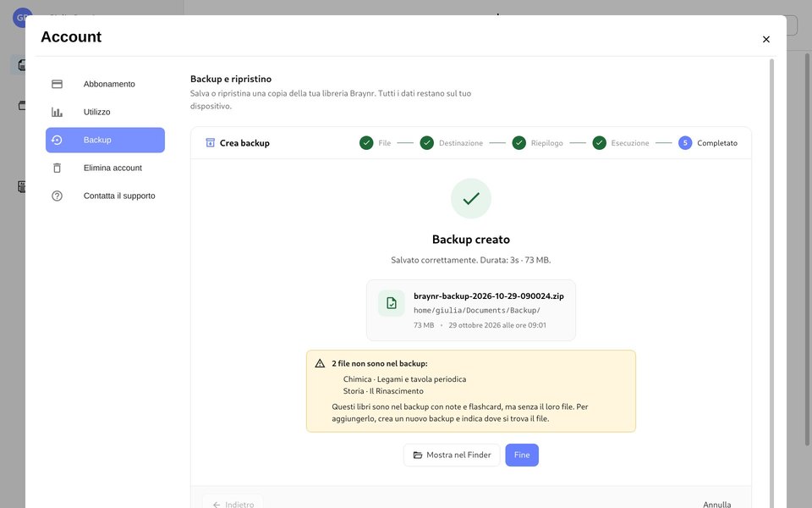Image resolution: width=812 pixels, height=508 pixels.
Task: Click the text 'Chimica · Legami e tavola periodica'
Action: point(404,379)
